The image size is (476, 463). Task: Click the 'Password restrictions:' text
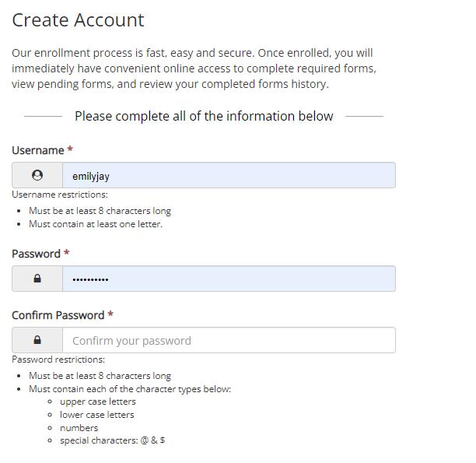pyautogui.click(x=58, y=360)
